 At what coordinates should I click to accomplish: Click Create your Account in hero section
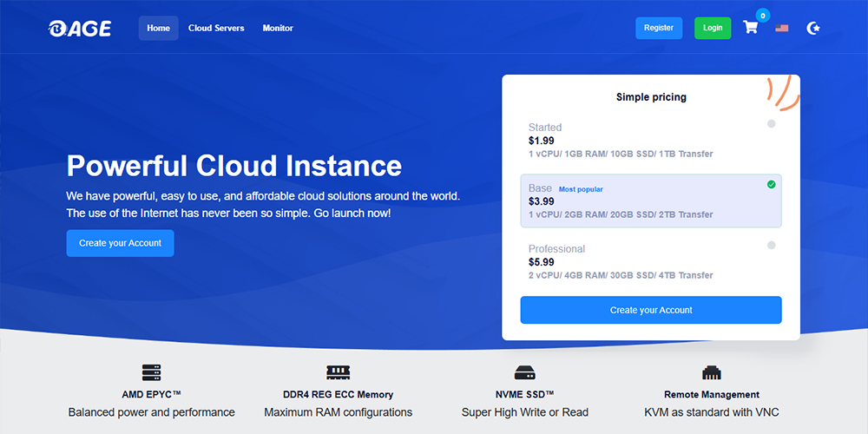pyautogui.click(x=120, y=243)
